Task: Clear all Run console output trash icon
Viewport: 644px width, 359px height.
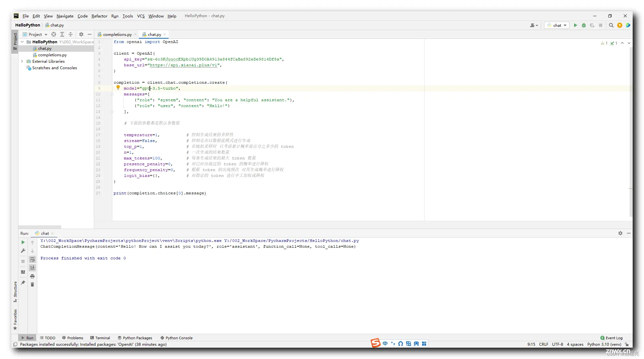Action: coord(32,285)
